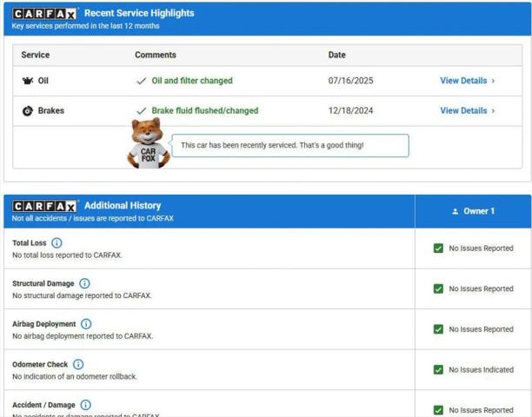532x417 pixels.
Task: Click 'No total loss reported to CARFAX' text
Action: [x=67, y=255]
